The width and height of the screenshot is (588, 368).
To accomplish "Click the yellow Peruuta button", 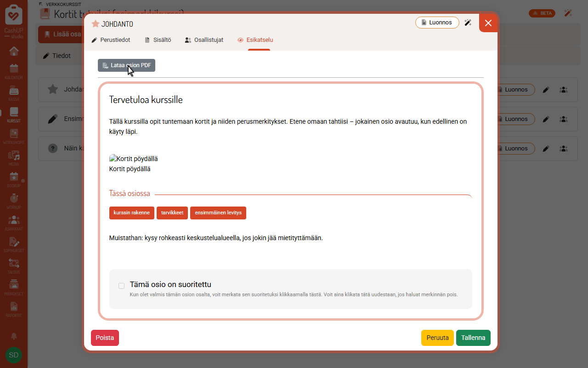I will click(x=437, y=338).
